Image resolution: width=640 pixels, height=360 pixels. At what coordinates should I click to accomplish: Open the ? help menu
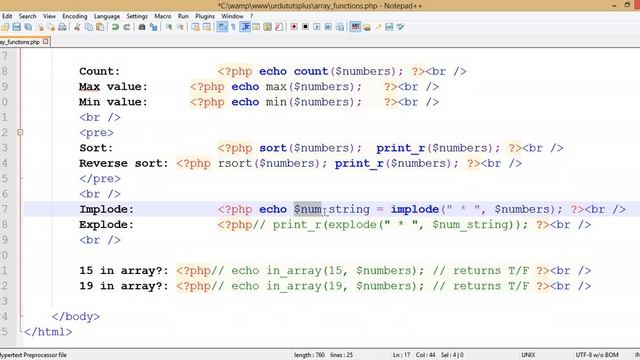(x=251, y=16)
